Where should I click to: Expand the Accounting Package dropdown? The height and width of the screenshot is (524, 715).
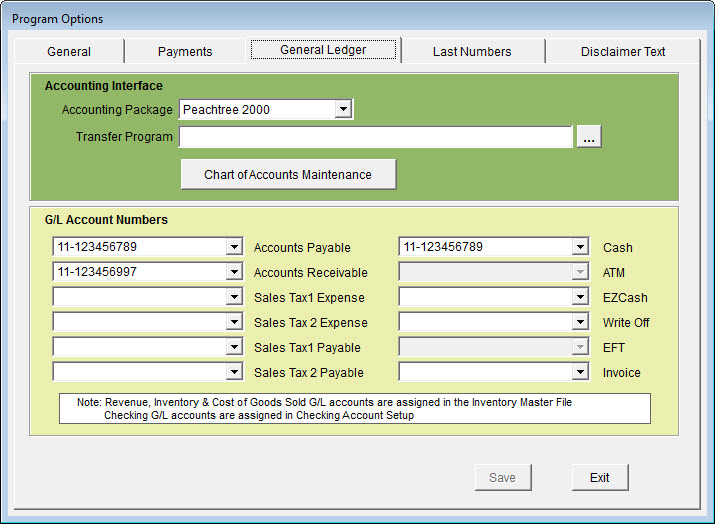[x=343, y=109]
